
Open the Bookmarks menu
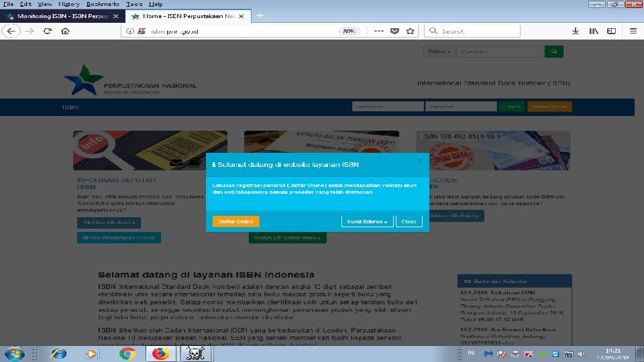(103, 4)
